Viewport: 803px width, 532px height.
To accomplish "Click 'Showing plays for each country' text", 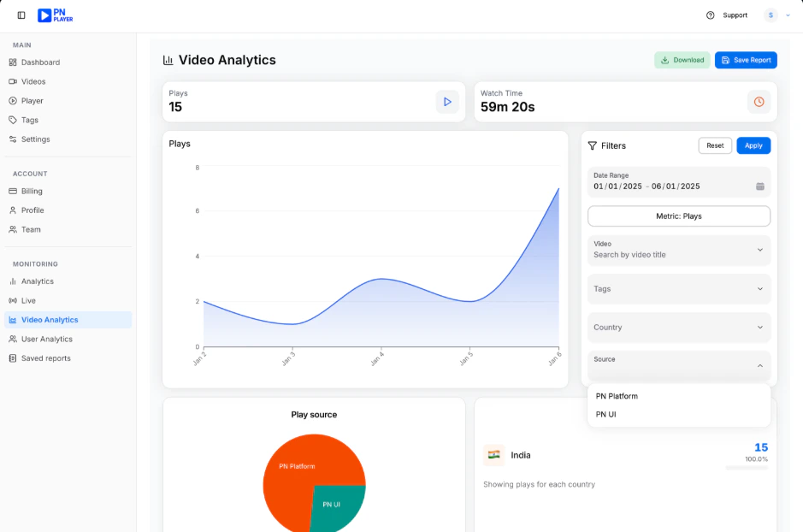I will tap(540, 484).
